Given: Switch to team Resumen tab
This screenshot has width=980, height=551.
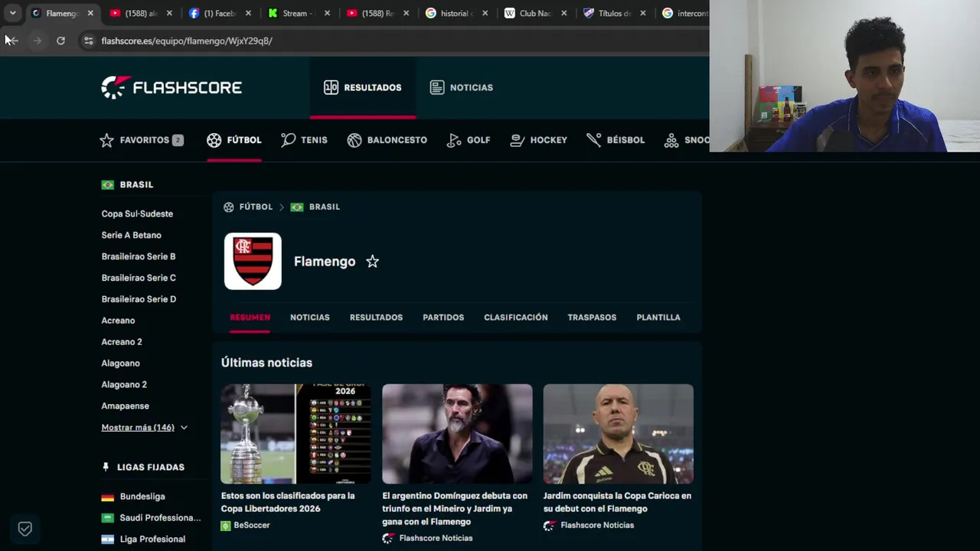Looking at the screenshot, I should [250, 317].
